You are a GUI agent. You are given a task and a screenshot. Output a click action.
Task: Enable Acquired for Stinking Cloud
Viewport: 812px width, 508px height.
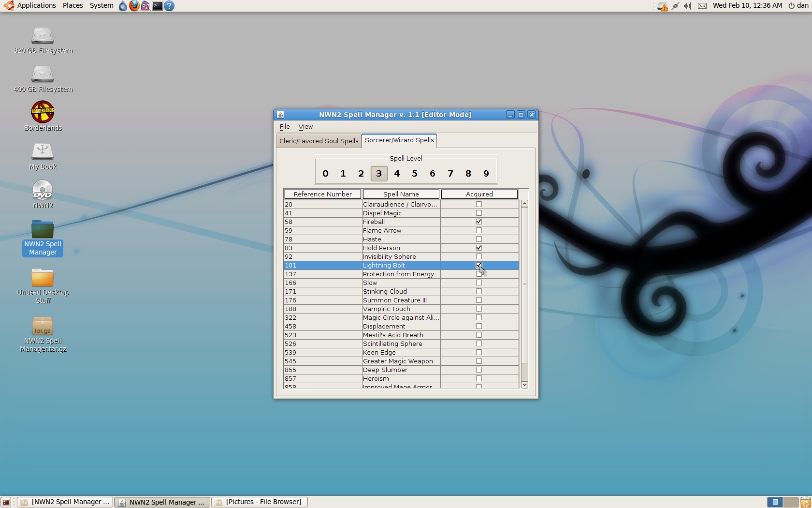tap(479, 291)
